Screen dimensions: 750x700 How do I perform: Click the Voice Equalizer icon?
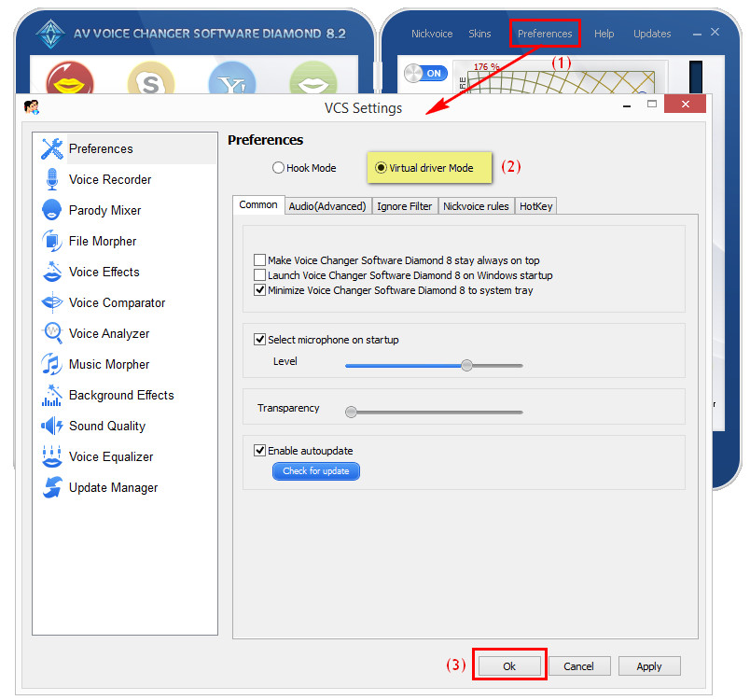(x=51, y=456)
